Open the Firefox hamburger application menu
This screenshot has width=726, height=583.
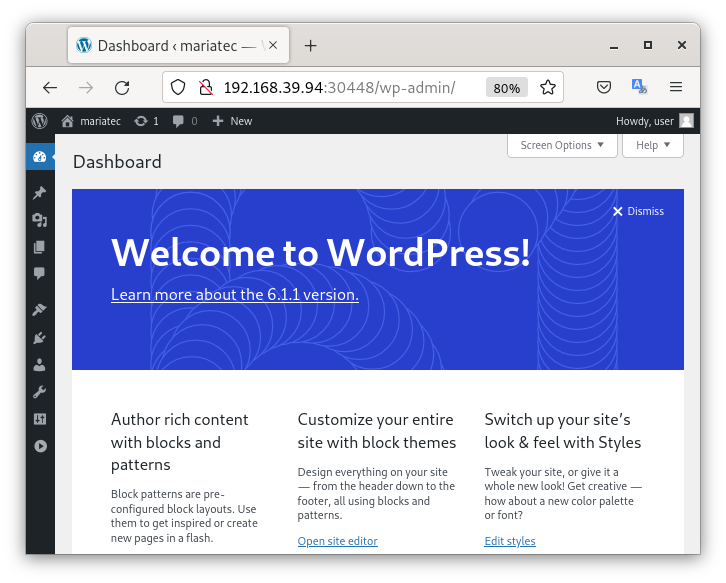(676, 88)
